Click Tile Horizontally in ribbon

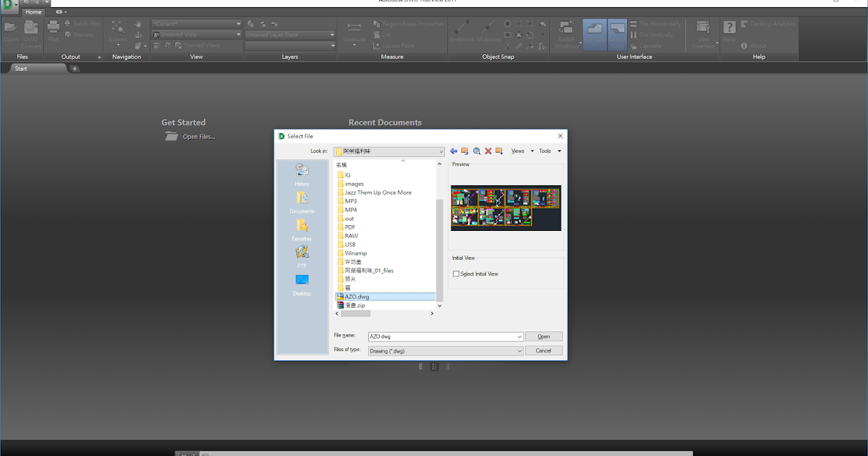click(x=655, y=24)
